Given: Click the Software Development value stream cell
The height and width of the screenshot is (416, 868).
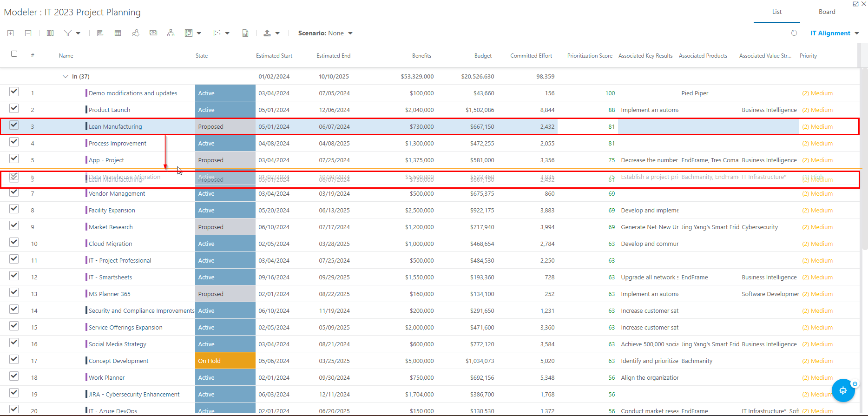Looking at the screenshot, I should point(770,294).
